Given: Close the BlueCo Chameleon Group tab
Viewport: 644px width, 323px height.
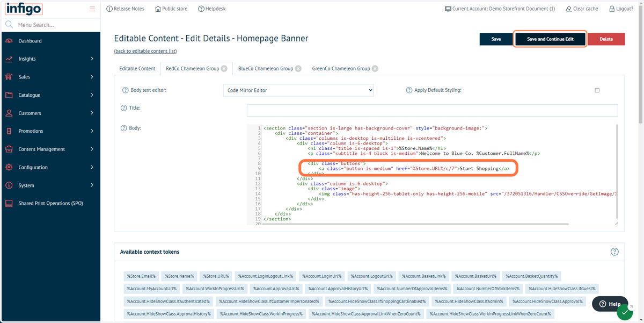Looking at the screenshot, I should tap(298, 69).
